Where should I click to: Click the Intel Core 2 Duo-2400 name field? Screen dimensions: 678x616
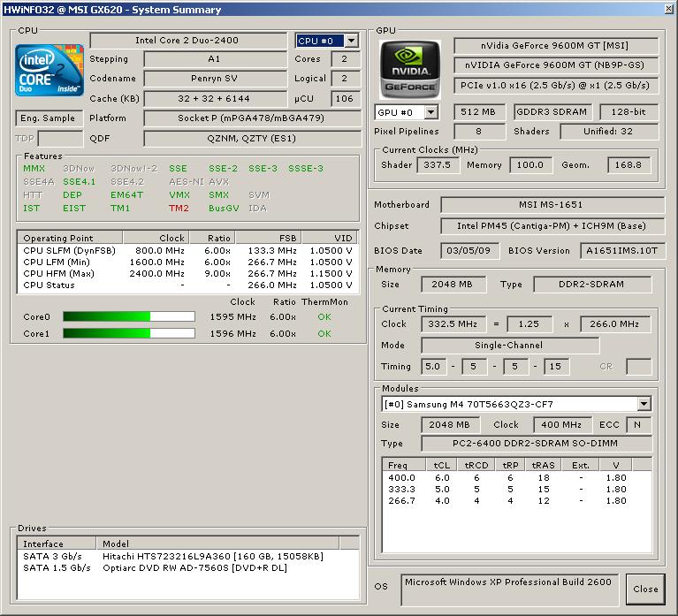point(188,41)
